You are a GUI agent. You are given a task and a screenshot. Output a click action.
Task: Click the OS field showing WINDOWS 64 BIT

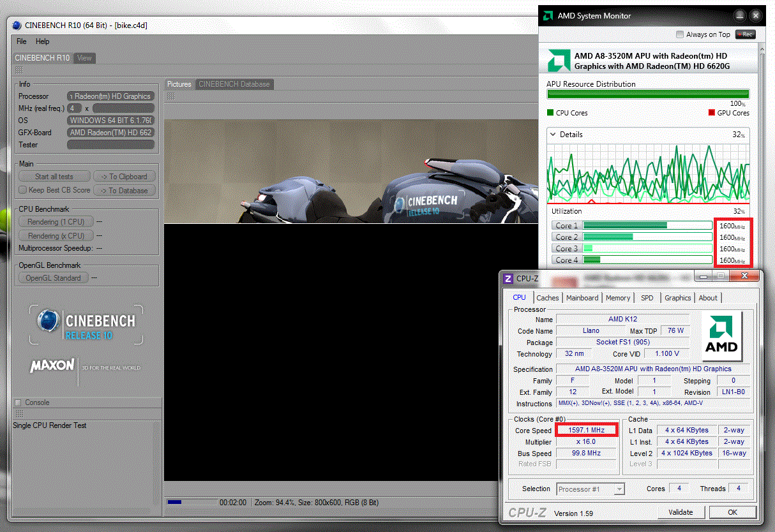coord(110,121)
